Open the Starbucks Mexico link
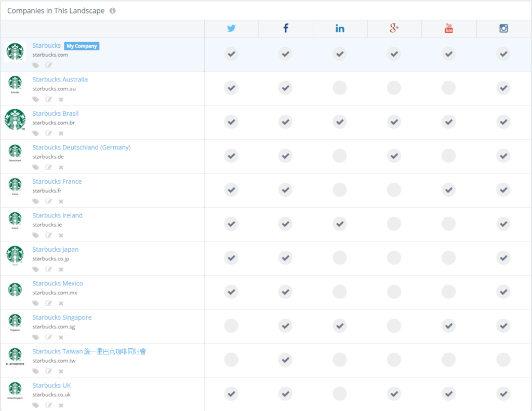532x411 pixels. [58, 283]
